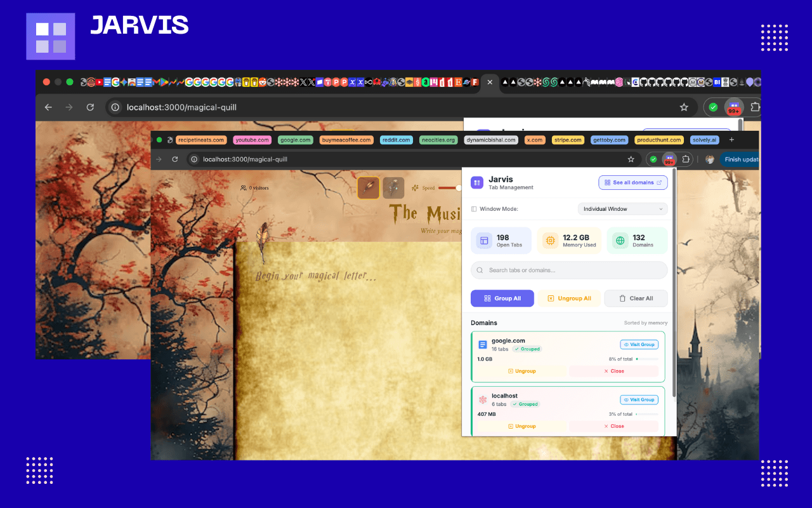Click the See all domains link
Screen dimensions: 812x508
(632, 183)
